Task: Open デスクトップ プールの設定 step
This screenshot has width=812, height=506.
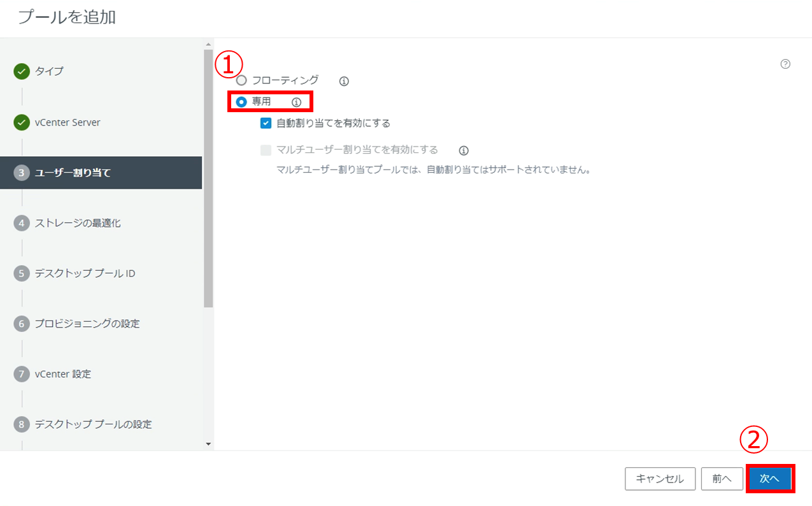Action: (x=93, y=424)
